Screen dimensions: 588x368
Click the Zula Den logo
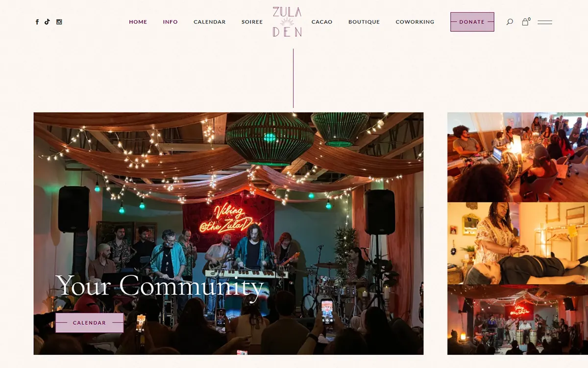[x=287, y=22]
